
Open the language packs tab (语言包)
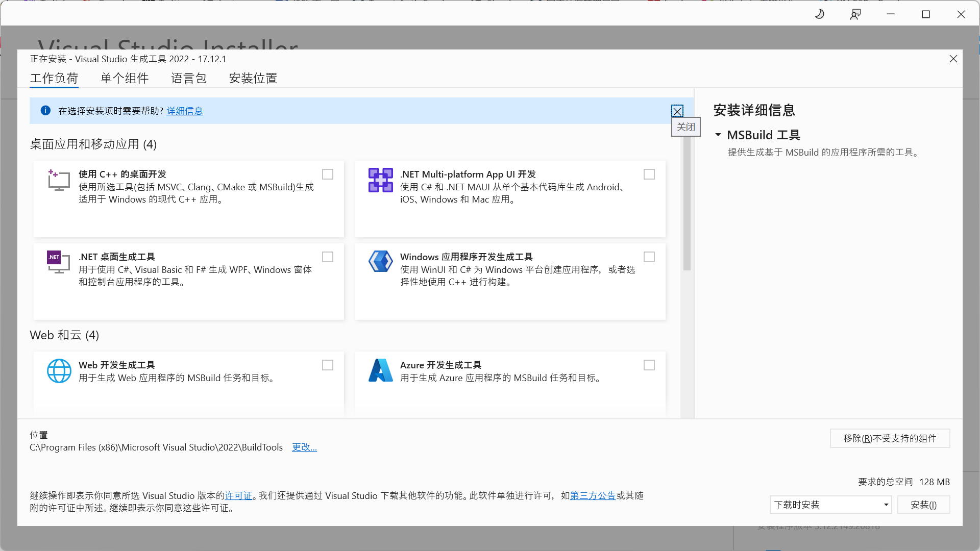click(189, 79)
